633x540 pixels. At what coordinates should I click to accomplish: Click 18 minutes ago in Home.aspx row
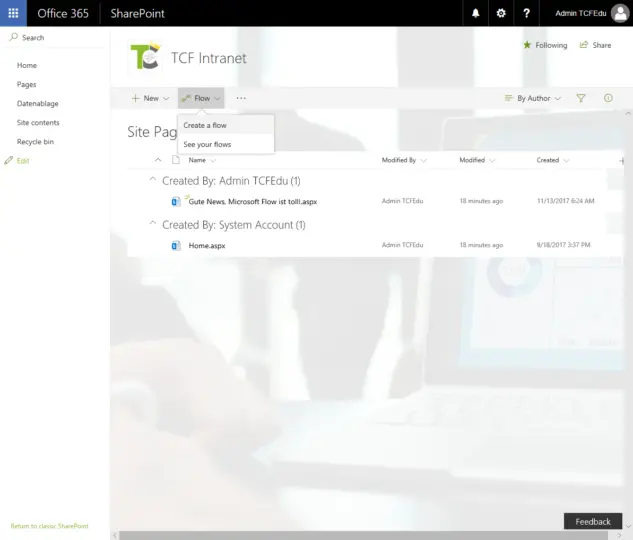pos(481,245)
